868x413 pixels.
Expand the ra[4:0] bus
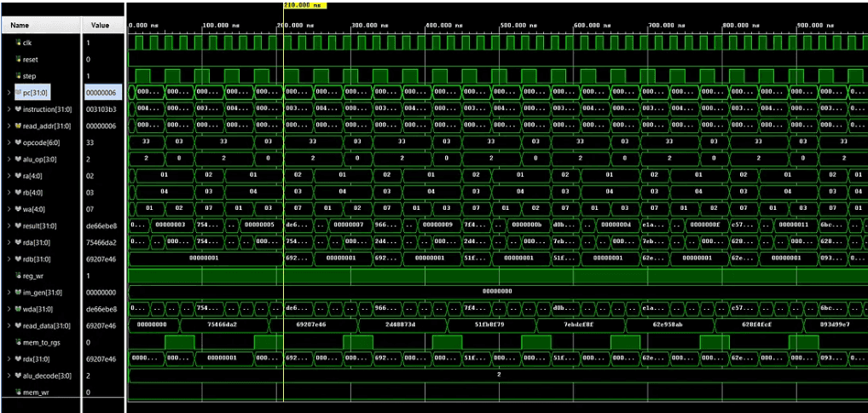point(9,176)
